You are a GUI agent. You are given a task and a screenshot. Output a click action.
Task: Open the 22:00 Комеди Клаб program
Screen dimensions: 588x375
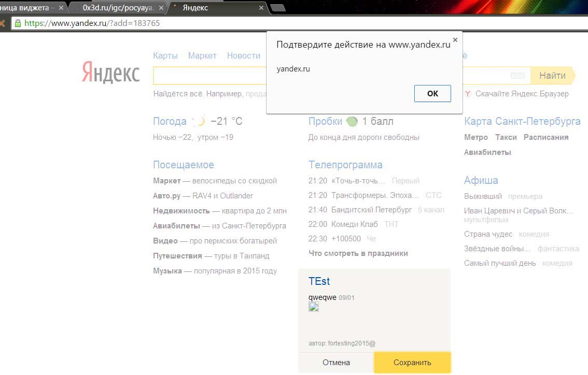(353, 224)
